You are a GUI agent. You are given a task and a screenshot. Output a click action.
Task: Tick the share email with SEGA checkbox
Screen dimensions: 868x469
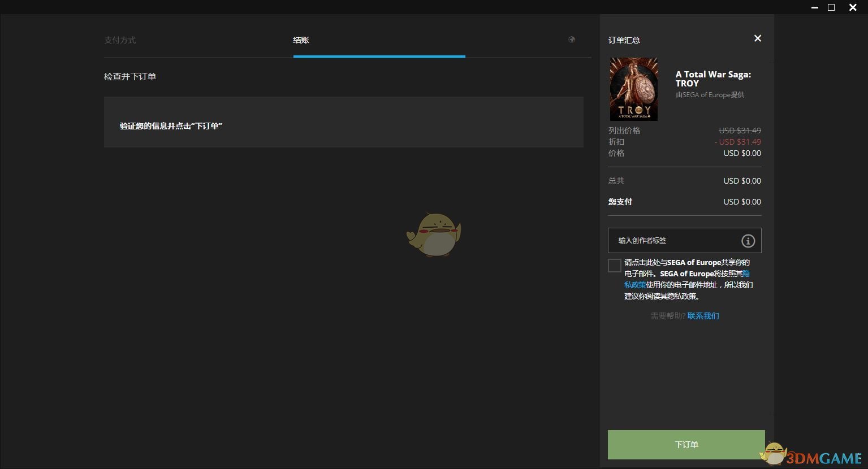point(615,266)
